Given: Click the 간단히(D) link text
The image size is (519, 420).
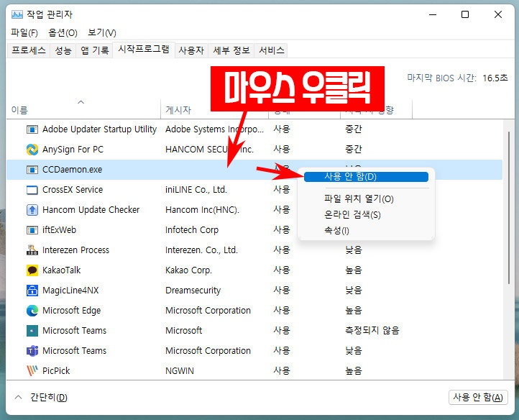Looking at the screenshot, I should click(49, 397).
